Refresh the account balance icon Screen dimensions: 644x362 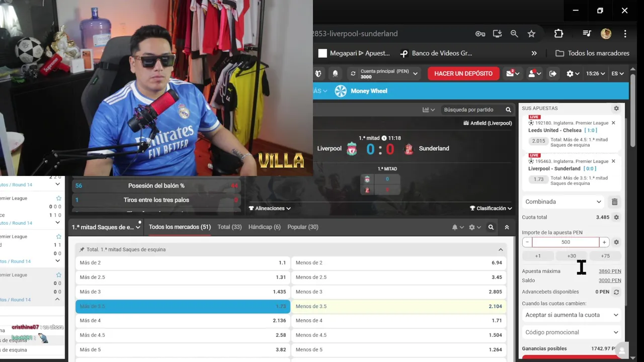[x=353, y=74]
